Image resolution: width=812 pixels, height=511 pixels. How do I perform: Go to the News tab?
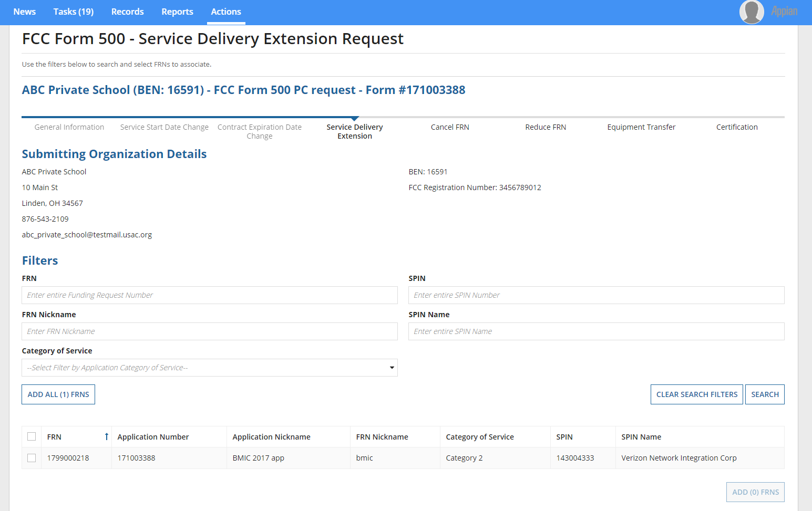coord(25,12)
